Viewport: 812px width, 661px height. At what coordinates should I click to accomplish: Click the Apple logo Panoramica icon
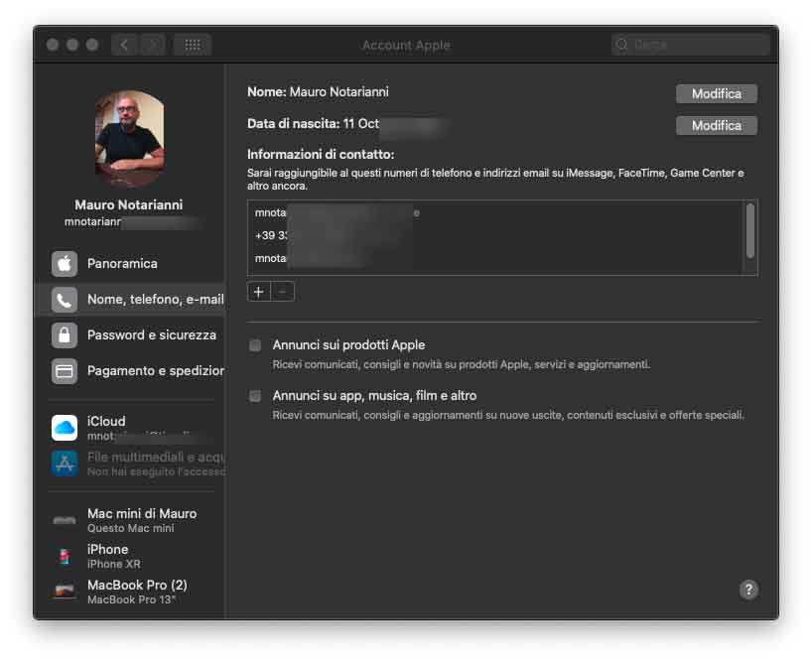click(65, 264)
